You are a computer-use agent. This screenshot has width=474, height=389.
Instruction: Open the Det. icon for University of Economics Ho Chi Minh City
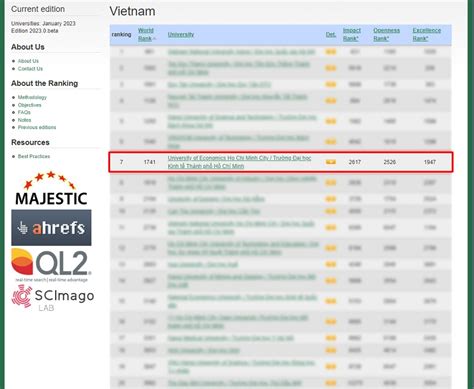point(331,162)
